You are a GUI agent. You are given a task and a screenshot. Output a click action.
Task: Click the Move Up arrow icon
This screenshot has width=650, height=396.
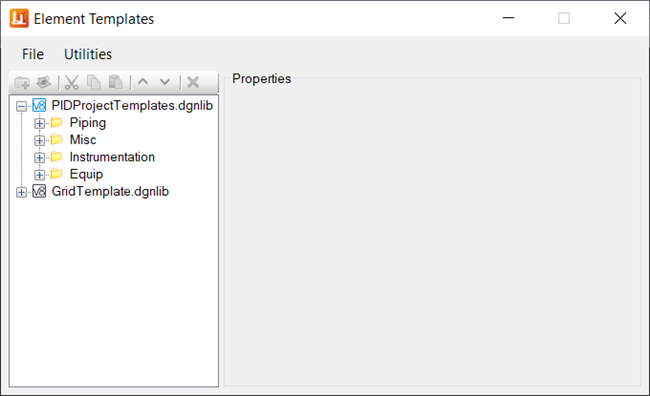143,82
